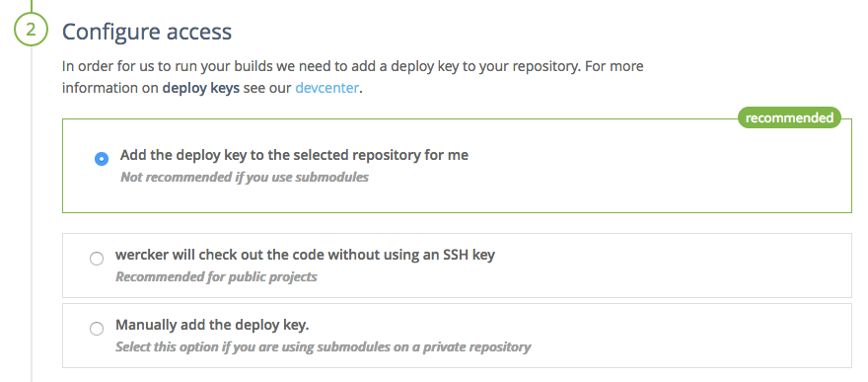This screenshot has height=382, width=868.
Task: Click the wercker will check out the code label
Action: (x=305, y=256)
